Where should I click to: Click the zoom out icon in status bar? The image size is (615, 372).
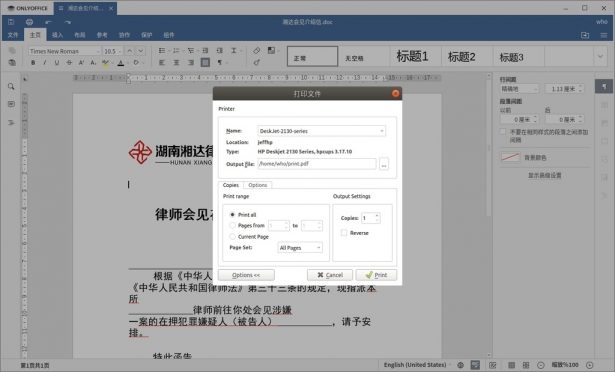[x=541, y=365]
